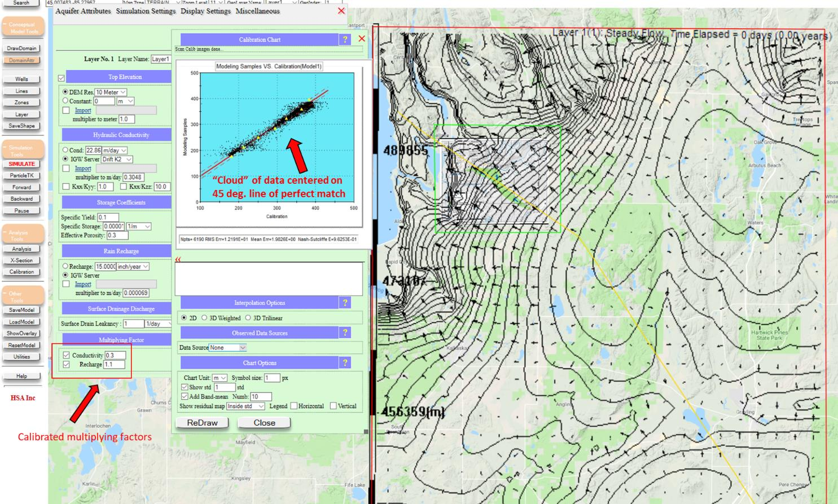
Task: Open help for Interpolation Options
Action: click(x=345, y=303)
